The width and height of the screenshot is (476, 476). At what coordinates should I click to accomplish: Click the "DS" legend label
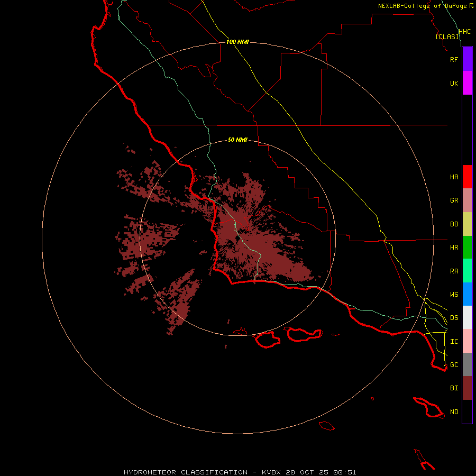pos(454,317)
